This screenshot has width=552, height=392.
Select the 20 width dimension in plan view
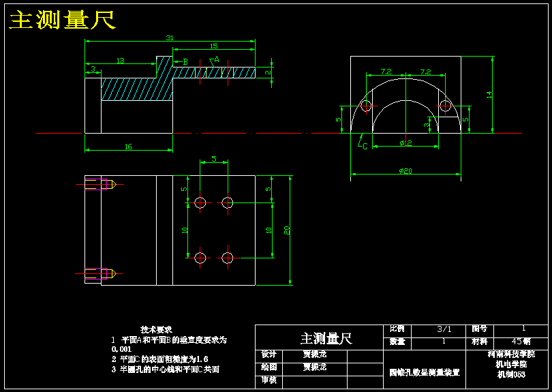point(287,230)
